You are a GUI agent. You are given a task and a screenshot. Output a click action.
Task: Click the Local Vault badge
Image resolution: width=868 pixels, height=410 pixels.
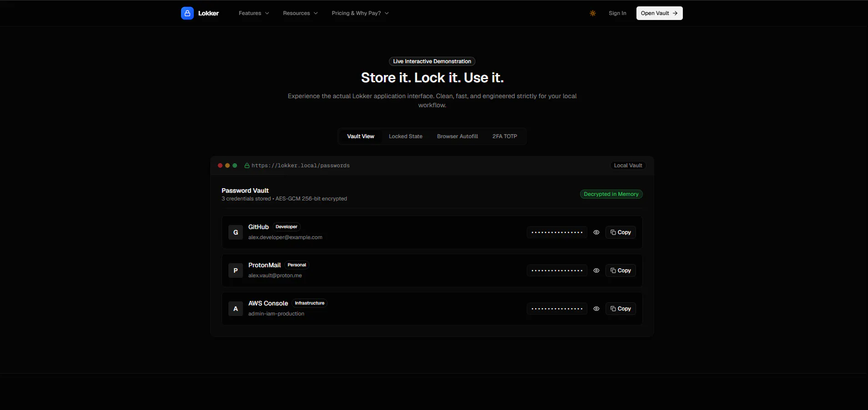628,165
